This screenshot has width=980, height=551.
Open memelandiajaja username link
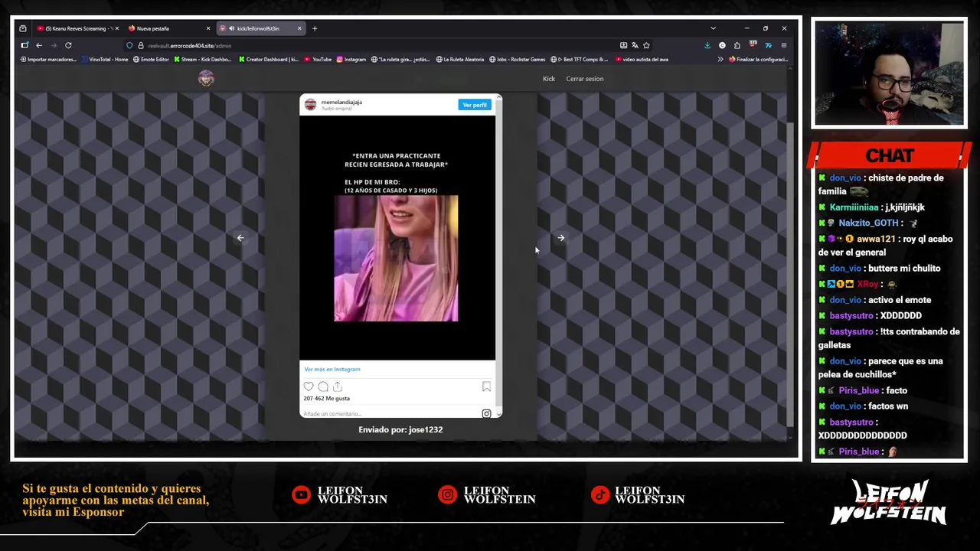[341, 102]
